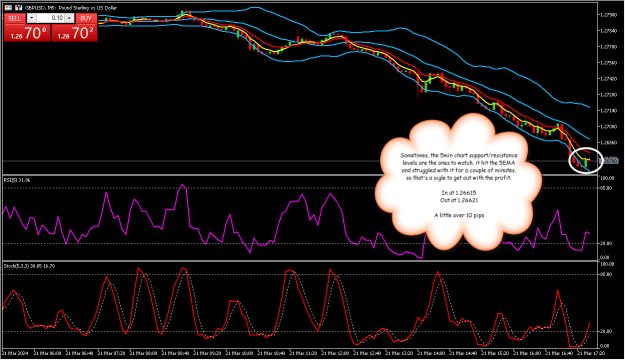Click the highlighted current price tag on the price scale
The image size is (625, 360).
click(x=610, y=161)
